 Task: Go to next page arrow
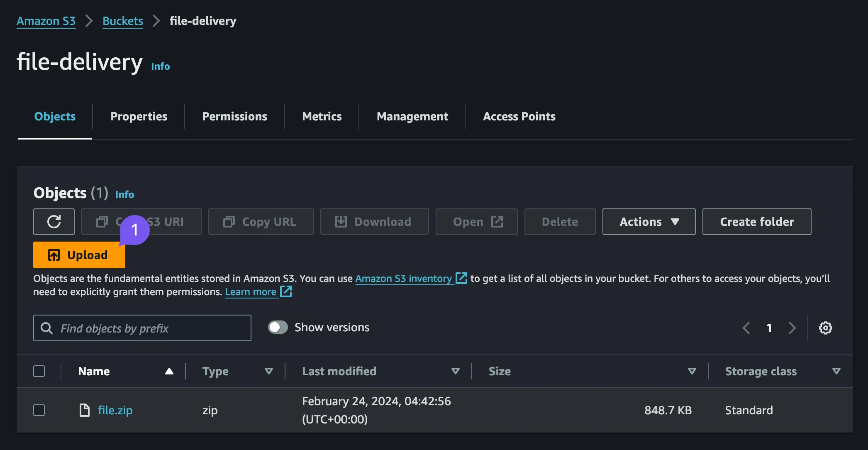[792, 328]
